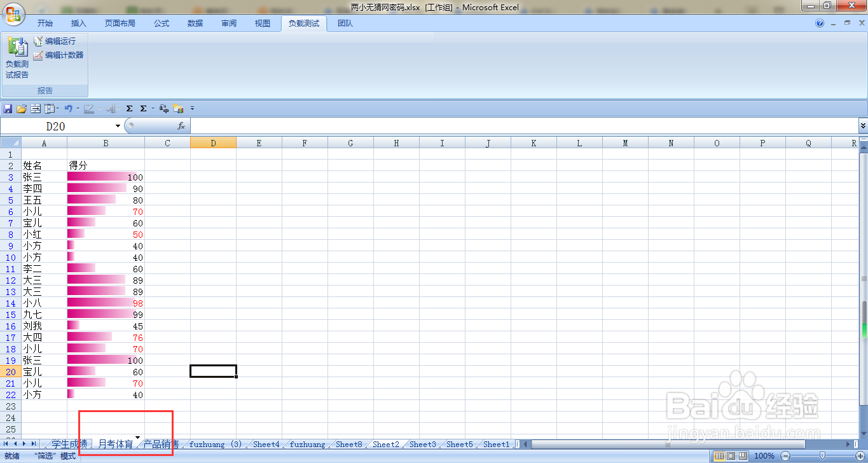Switch to the 开始 ribbon tab
The width and height of the screenshot is (868, 463).
click(x=45, y=24)
